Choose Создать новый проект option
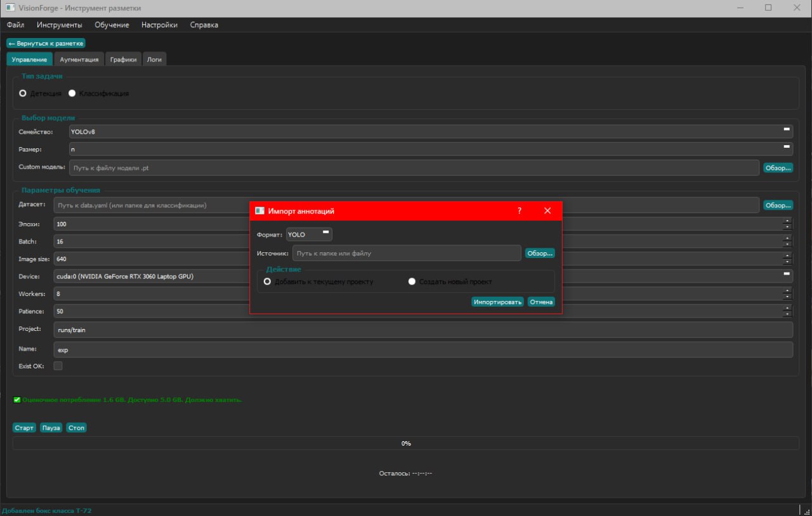This screenshot has width=812, height=516. [412, 281]
